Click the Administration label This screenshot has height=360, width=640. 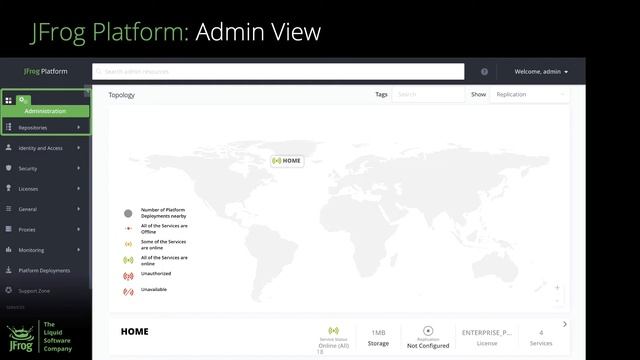(x=45, y=111)
